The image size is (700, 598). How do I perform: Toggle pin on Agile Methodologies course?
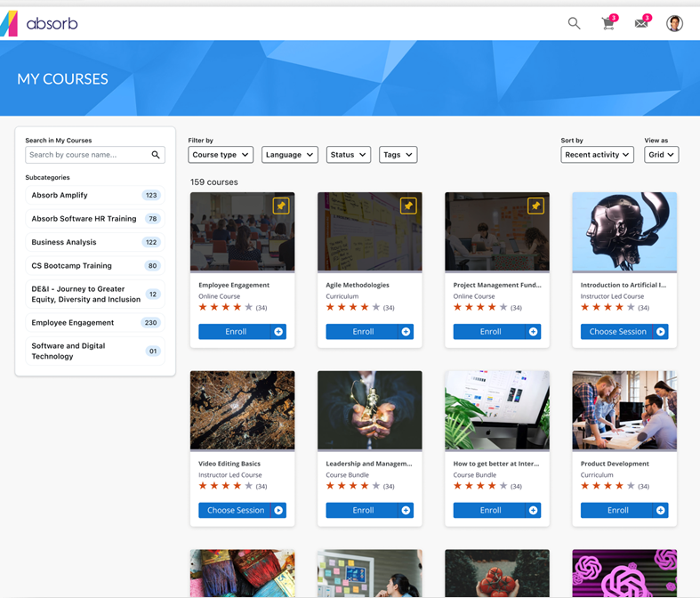(x=408, y=206)
